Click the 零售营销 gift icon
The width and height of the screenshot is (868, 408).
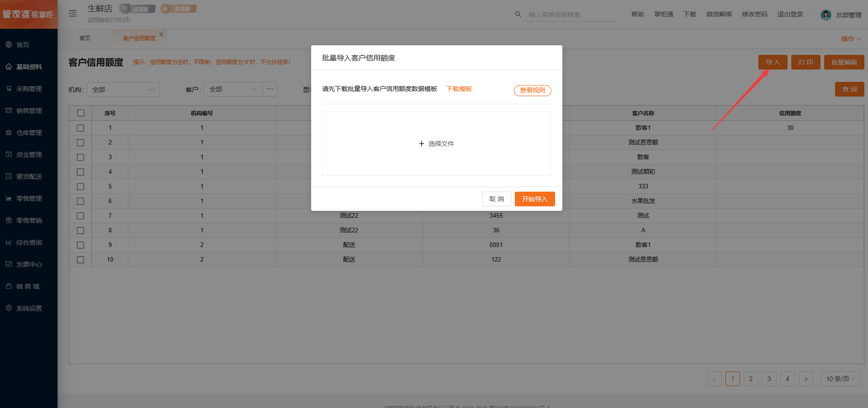pyautogui.click(x=9, y=220)
